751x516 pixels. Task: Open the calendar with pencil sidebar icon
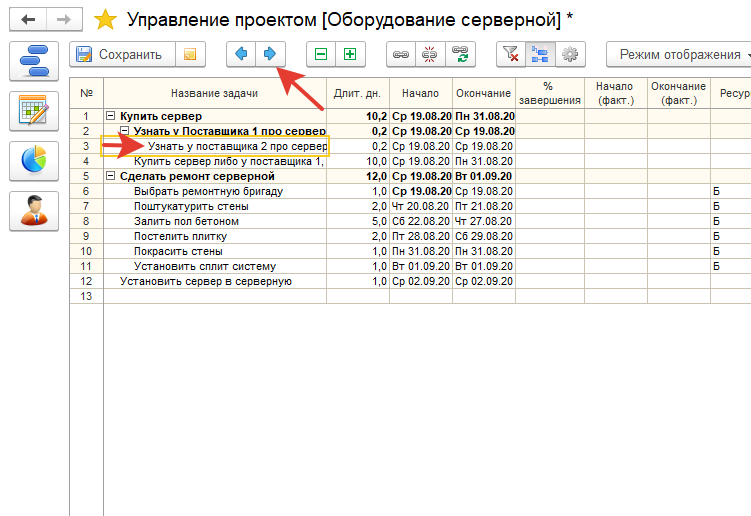34,111
